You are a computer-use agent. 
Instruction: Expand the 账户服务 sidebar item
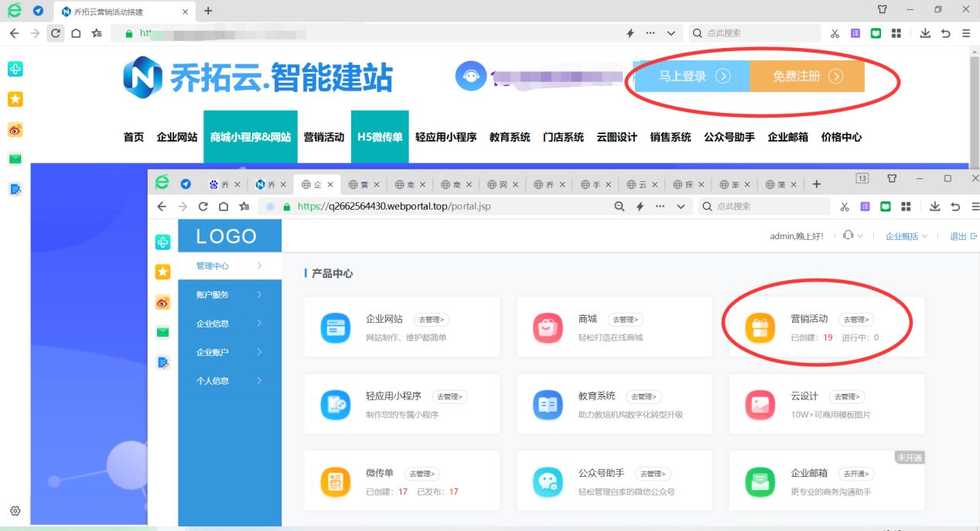(230, 294)
